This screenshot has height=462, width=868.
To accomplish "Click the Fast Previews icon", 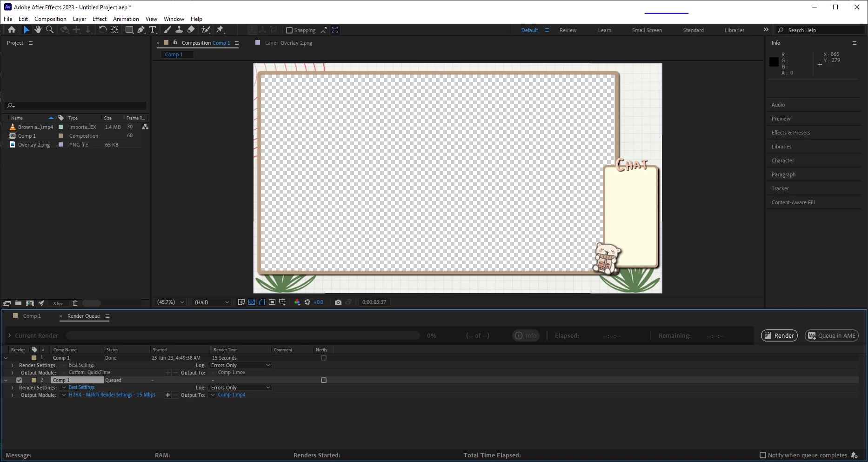I will pyautogui.click(x=241, y=302).
